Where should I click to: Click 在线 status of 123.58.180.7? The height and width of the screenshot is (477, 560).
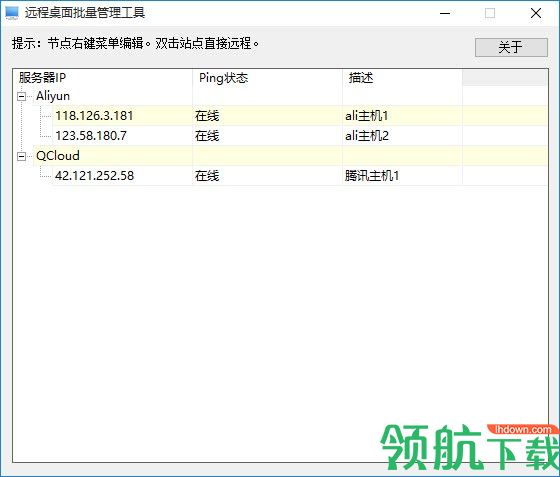pos(207,136)
